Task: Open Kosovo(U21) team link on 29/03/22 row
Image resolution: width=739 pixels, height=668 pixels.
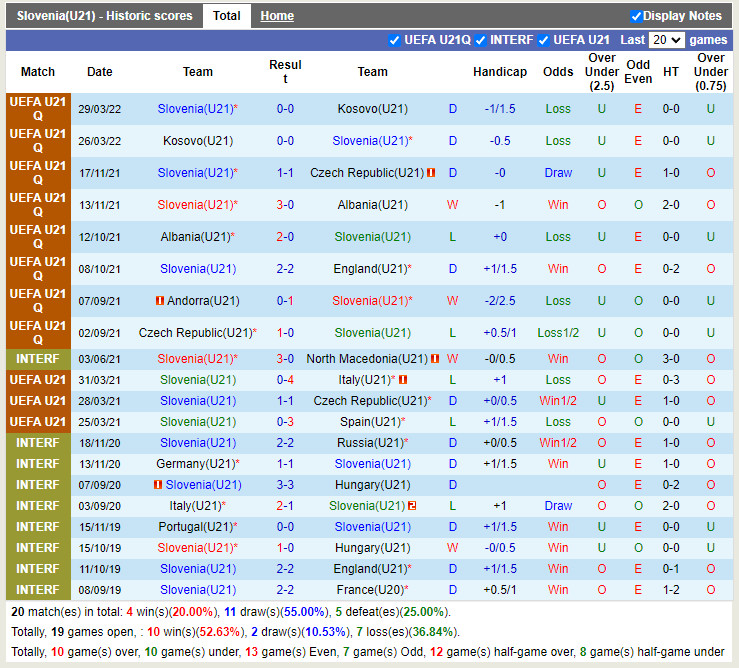Action: [x=372, y=109]
